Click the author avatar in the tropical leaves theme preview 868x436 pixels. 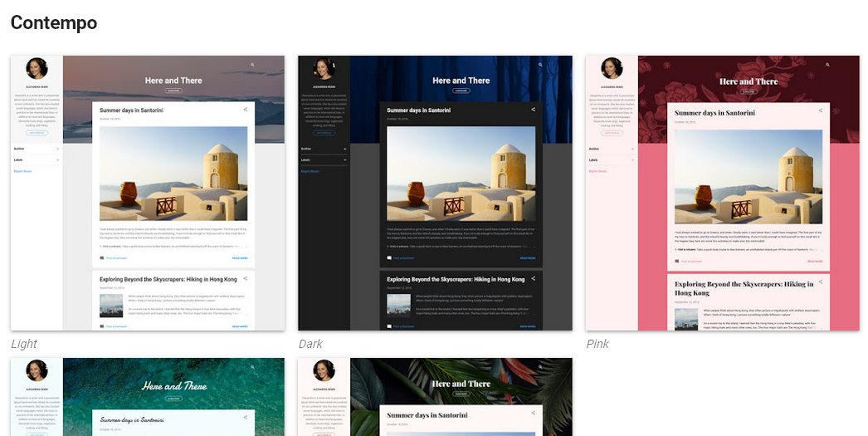[324, 370]
